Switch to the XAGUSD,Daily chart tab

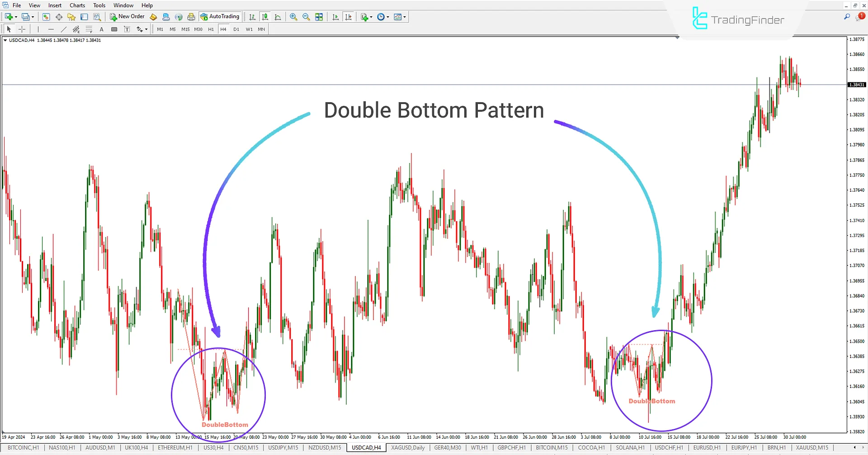click(407, 447)
